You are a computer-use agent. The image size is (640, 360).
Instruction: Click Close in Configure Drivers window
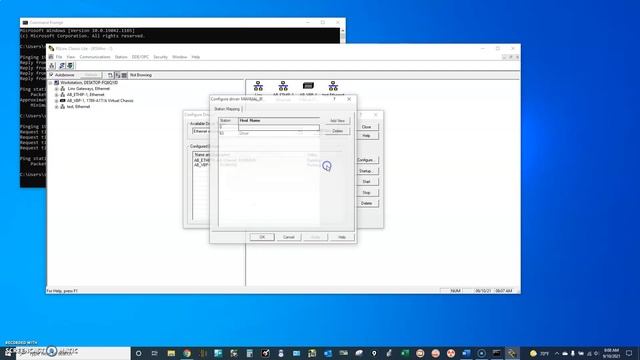366,127
